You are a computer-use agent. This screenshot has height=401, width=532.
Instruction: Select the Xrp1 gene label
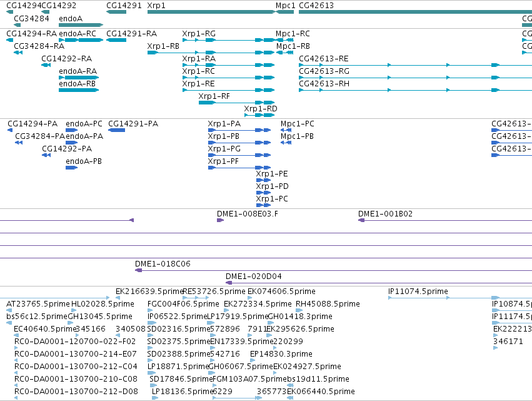[x=156, y=6]
